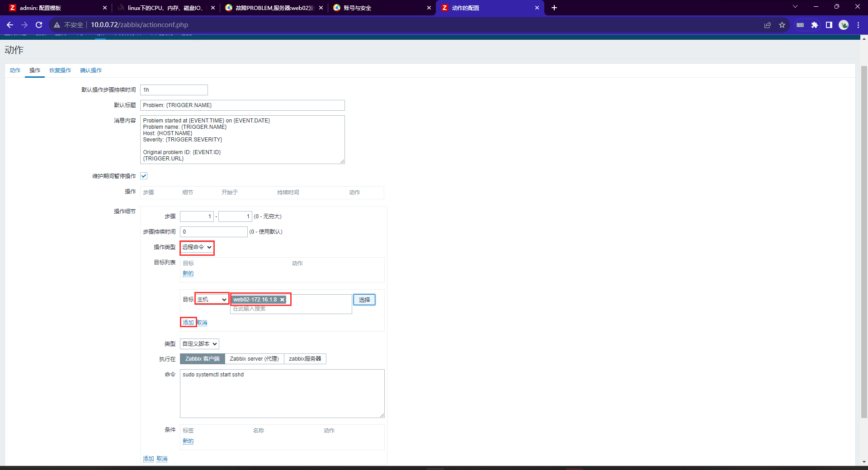This screenshot has height=470, width=868.
Task: Click 新的 link in 目标列表
Action: [x=188, y=273]
